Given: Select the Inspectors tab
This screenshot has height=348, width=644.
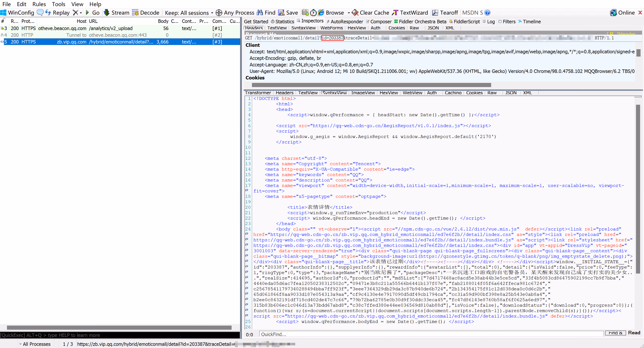Looking at the screenshot, I should [310, 21].
